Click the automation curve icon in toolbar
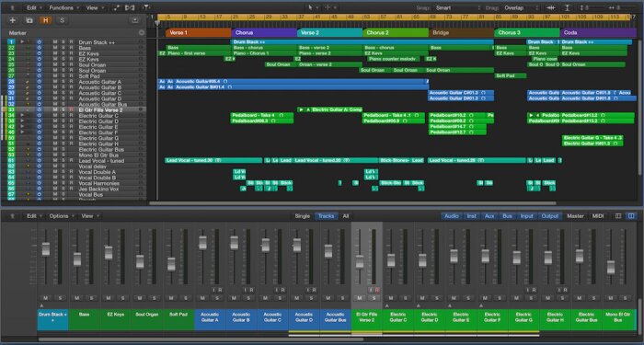Screen dimensions: 644x345 point(117,7)
